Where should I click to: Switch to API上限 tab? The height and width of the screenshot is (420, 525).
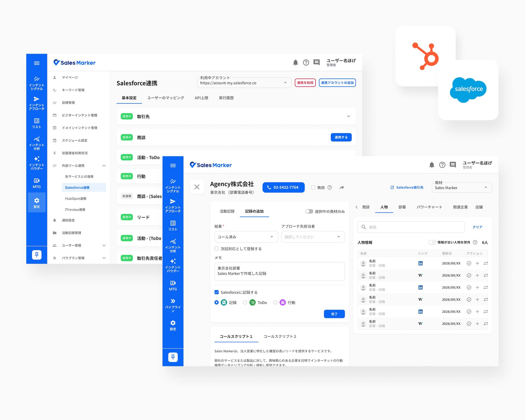tap(202, 98)
